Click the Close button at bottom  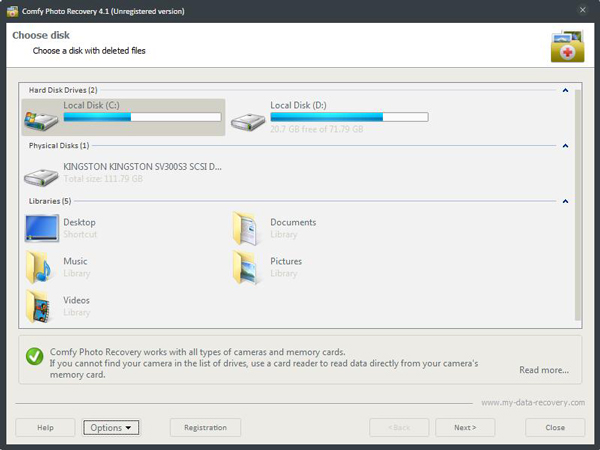tap(555, 427)
